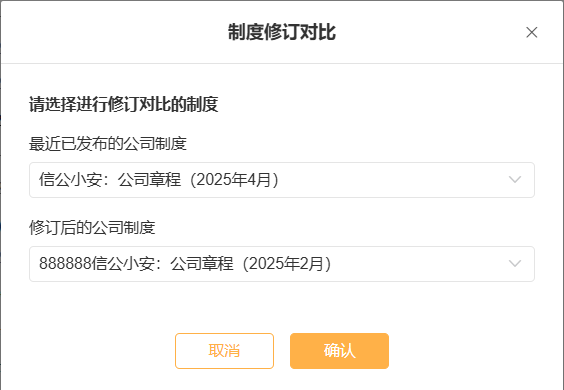Click the 取消 button
This screenshot has width=564, height=390.
(224, 351)
